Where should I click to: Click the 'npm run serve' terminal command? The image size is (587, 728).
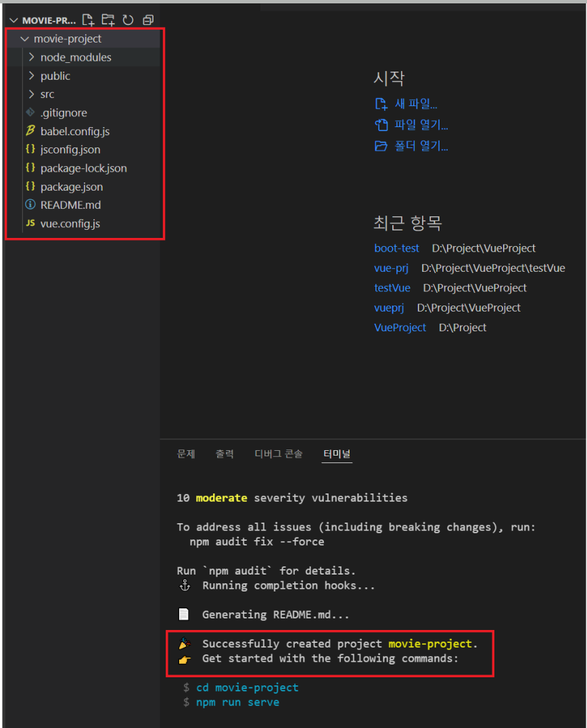tap(238, 702)
